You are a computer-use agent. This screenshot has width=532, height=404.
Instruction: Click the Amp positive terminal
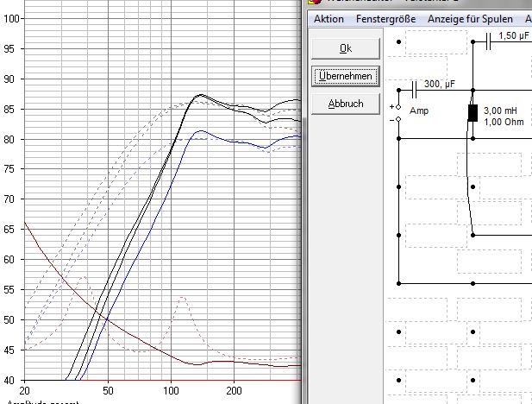pos(397,108)
